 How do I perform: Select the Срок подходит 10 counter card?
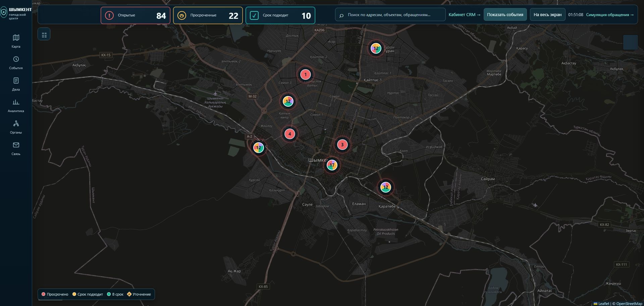pyautogui.click(x=280, y=15)
